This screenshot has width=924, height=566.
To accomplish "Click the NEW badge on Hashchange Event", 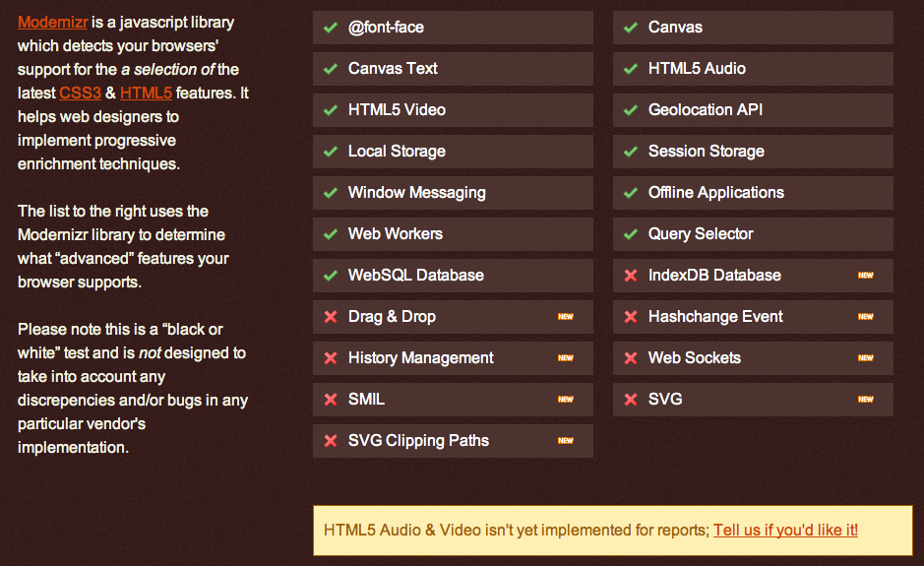I will click(x=866, y=317).
